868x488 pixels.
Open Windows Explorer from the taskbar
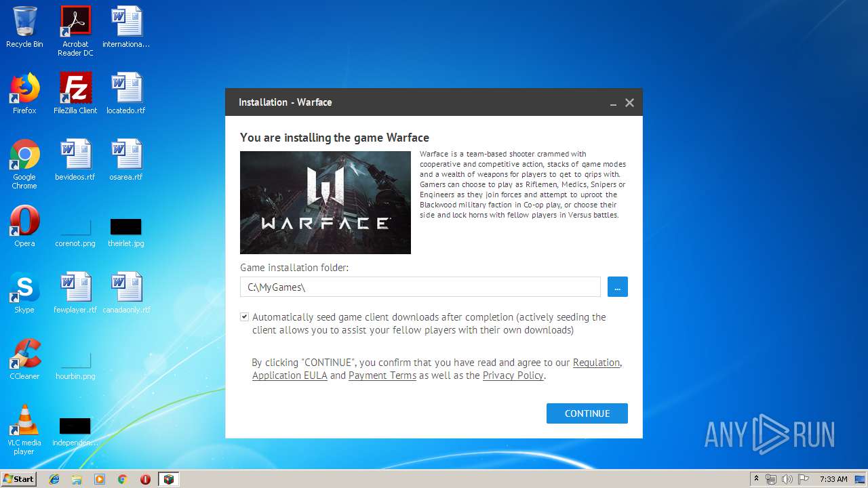77,479
